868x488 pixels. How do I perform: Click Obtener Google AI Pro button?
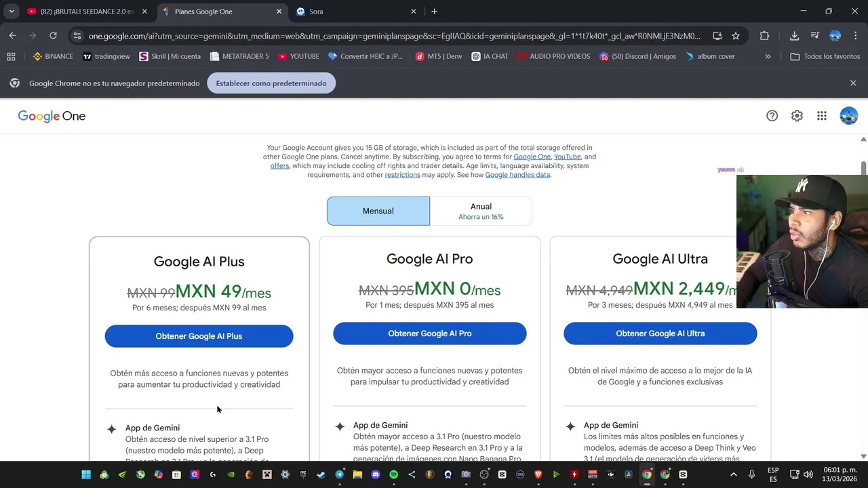coord(429,333)
